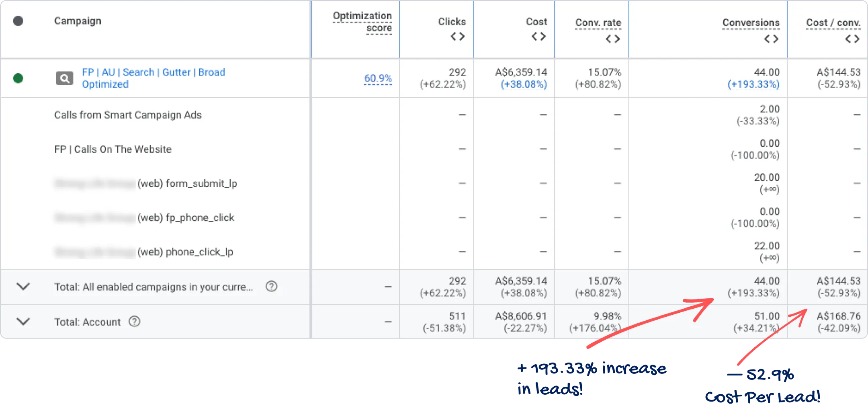Viewport: 868px width, 410px height.
Task: Click the Cost column header
Action: pyautogui.click(x=536, y=22)
